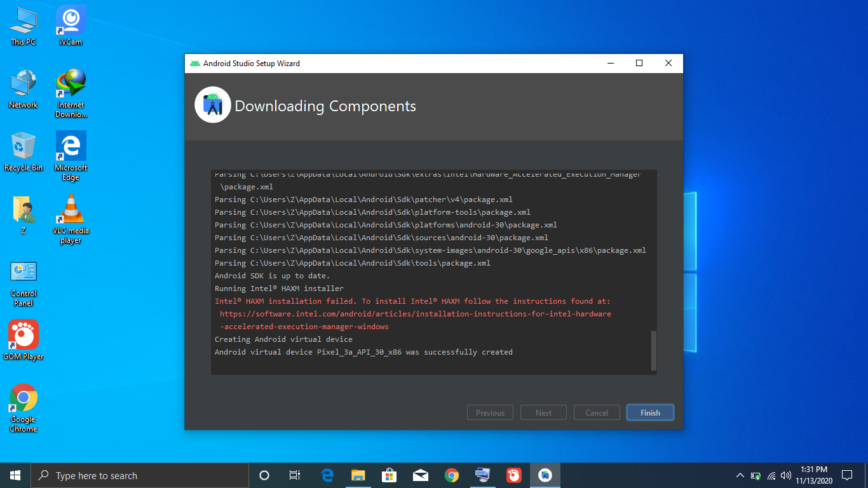Viewport: 868px width, 488px height.
Task: Open the Wi-Fi network tray icon
Action: pos(771,475)
